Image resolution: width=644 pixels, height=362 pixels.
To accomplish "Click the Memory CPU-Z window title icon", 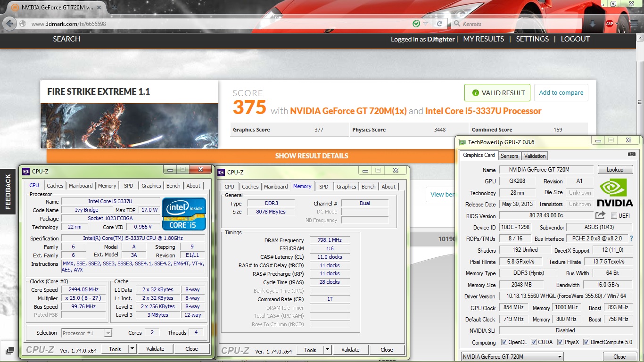I will 222,172.
